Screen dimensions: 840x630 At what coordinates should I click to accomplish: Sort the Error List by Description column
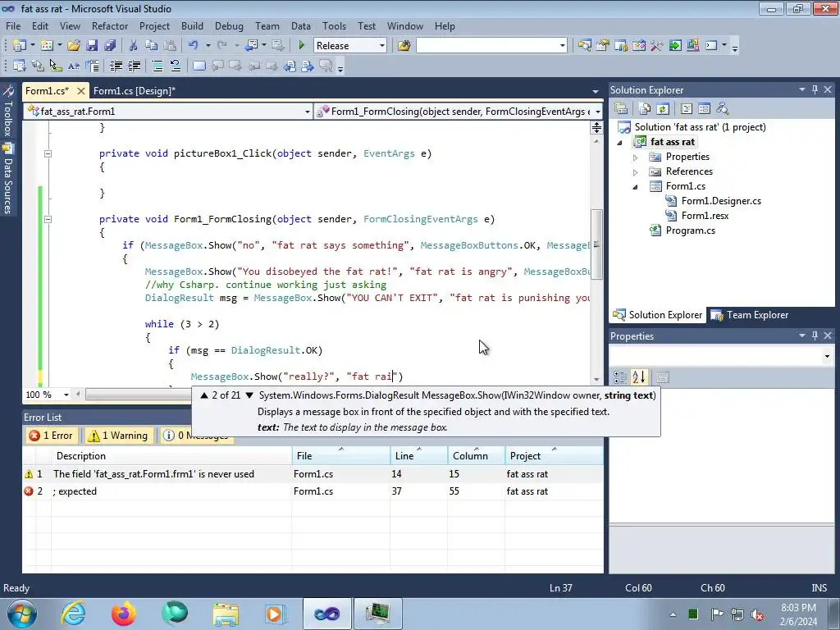171,456
